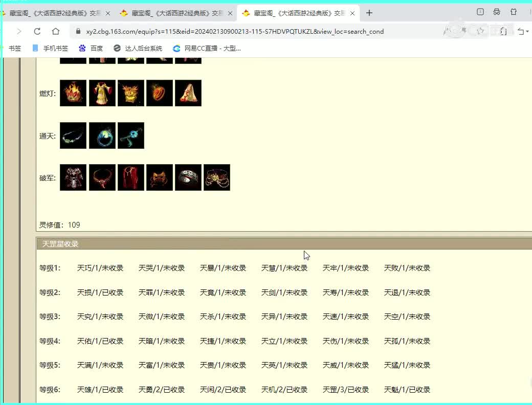
Task: Click the red fang necklace icon in 破军 row
Action: pyautogui.click(x=102, y=177)
